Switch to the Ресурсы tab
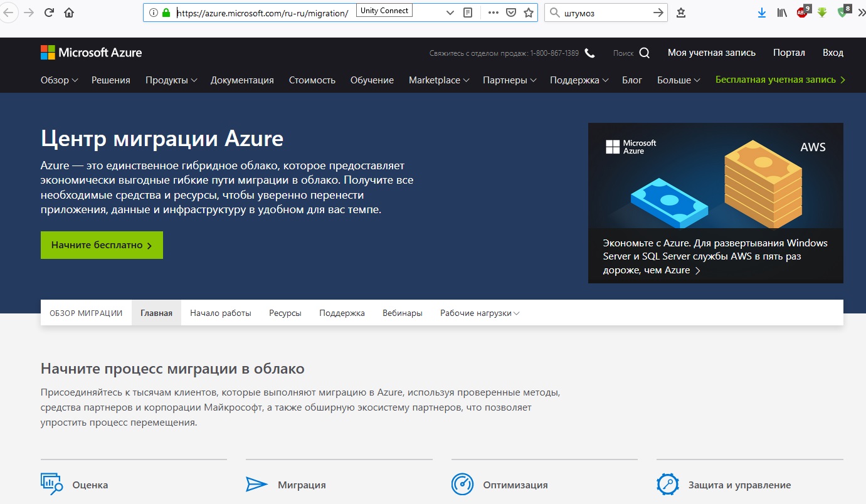This screenshot has width=866, height=504. point(285,313)
